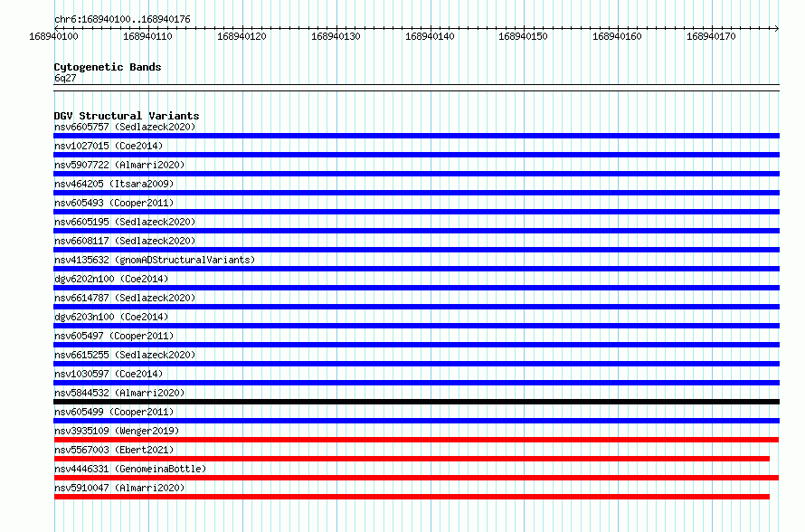Screen dimensions: 805x532
Task: Click the nsv5844532 (Almarri2020) label
Action: tap(119, 393)
